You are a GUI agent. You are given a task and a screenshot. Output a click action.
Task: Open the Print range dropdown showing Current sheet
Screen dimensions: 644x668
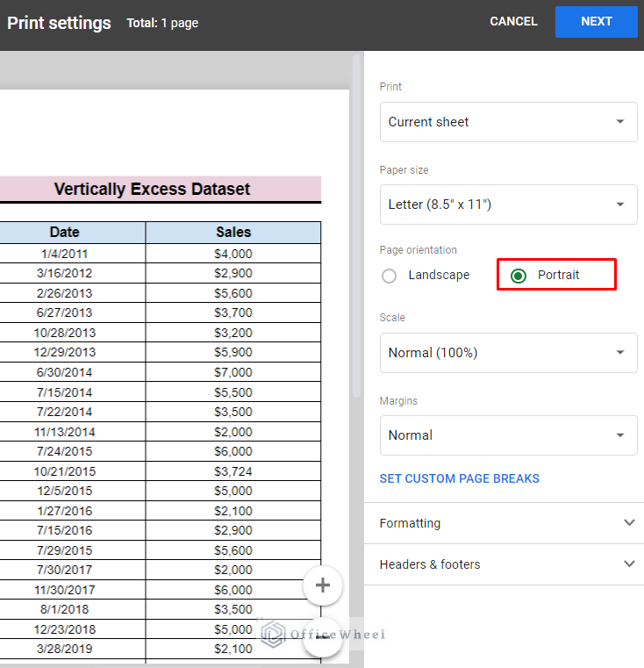pos(508,122)
